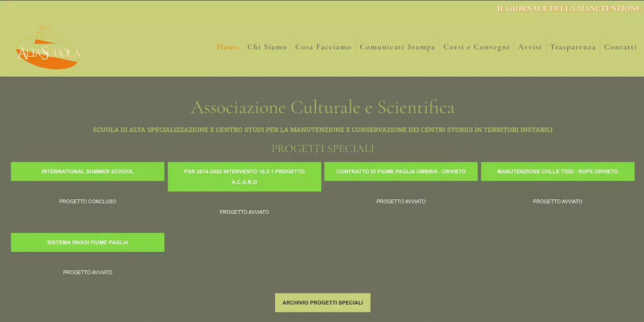Open Contratto di Fiume Paglia project
This screenshot has width=644, height=322.
tap(401, 171)
